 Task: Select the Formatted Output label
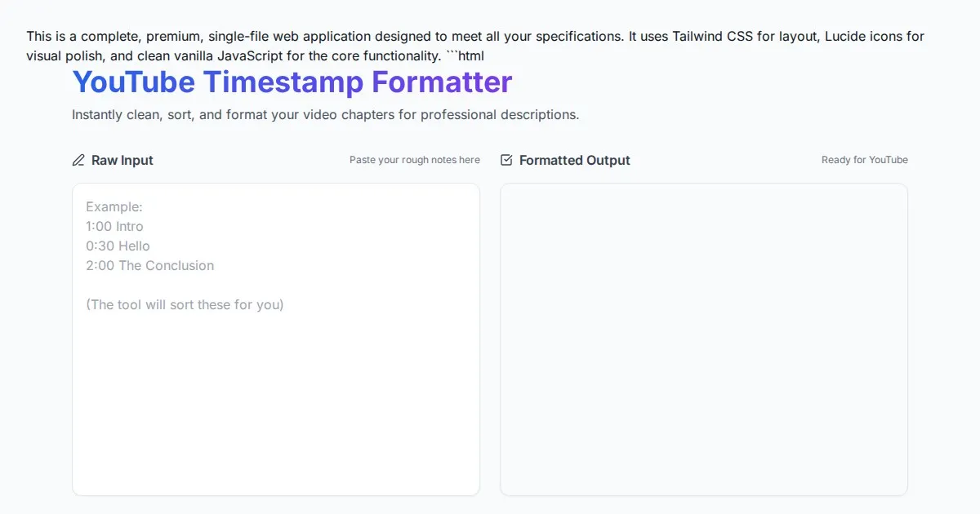[x=574, y=161]
